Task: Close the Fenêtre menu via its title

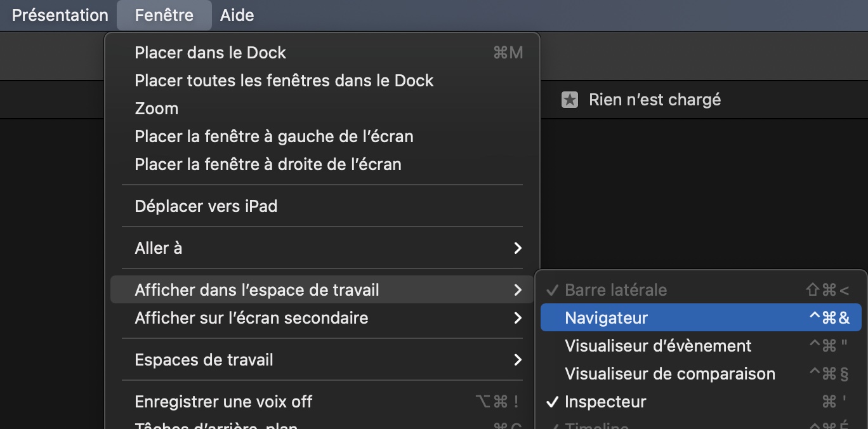Action: [x=164, y=15]
